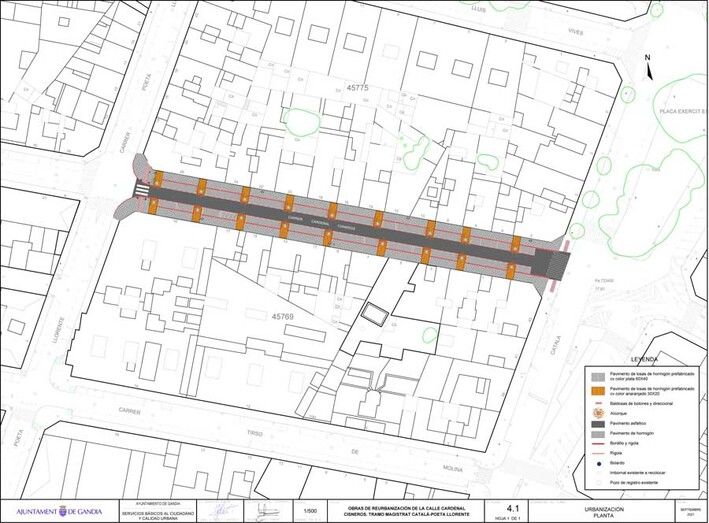This screenshot has width=709, height=523.
Task: Click the 'LEYENDA' heading
Action: 646,360
